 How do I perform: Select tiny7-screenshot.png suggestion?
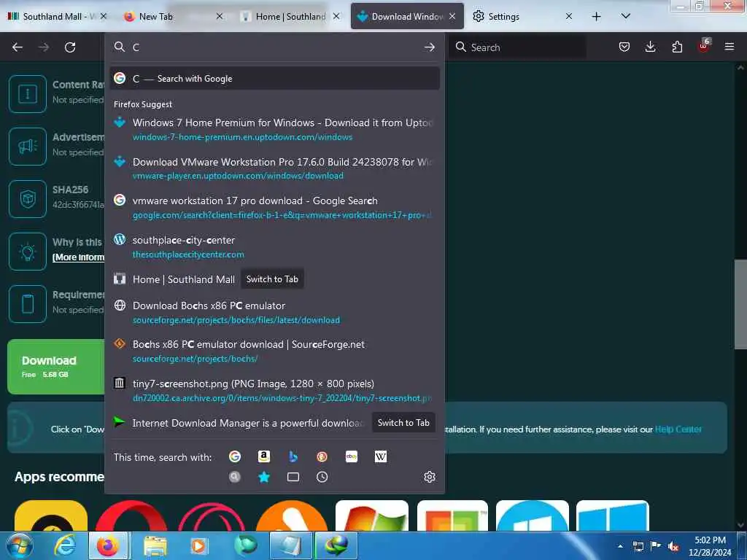pyautogui.click(x=275, y=391)
